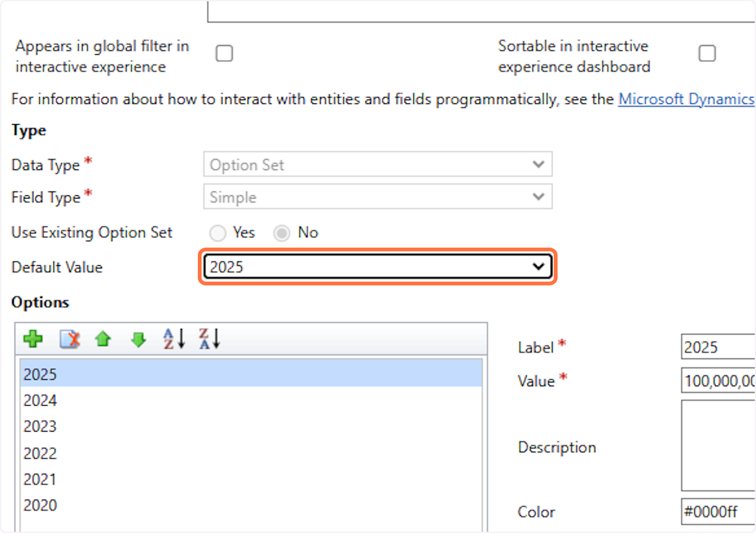Screen dimensions: 756x533
Task: Select No for Use Existing Option Set
Action: pyautogui.click(x=282, y=234)
